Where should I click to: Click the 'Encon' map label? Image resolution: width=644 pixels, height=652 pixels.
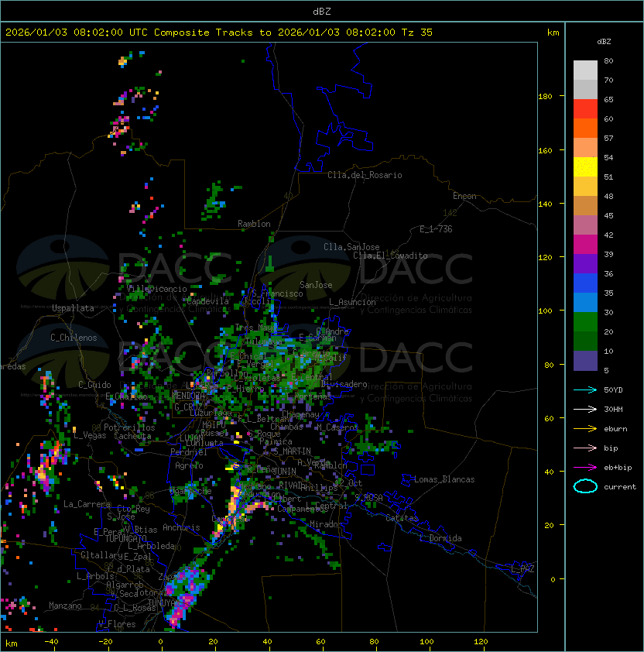[x=464, y=196]
